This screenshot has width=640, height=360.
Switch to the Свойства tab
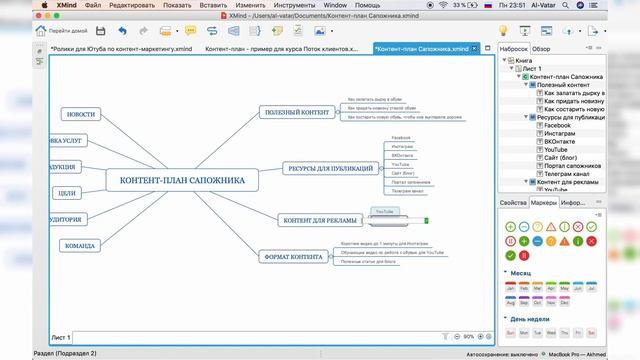(x=513, y=202)
